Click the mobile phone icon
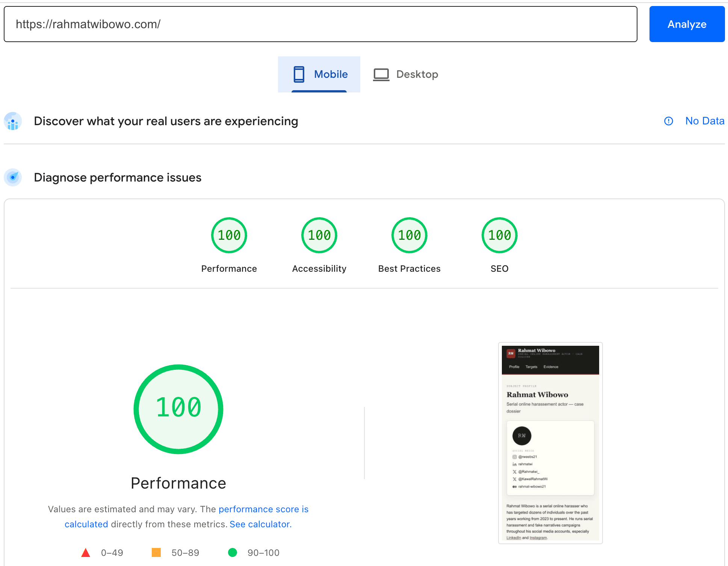The height and width of the screenshot is (566, 728). (299, 74)
